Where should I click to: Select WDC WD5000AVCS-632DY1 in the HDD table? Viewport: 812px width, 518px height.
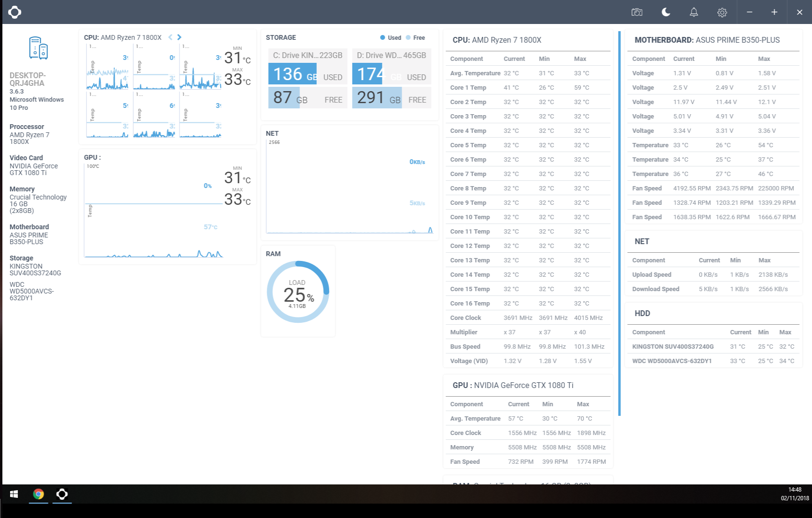(672, 361)
